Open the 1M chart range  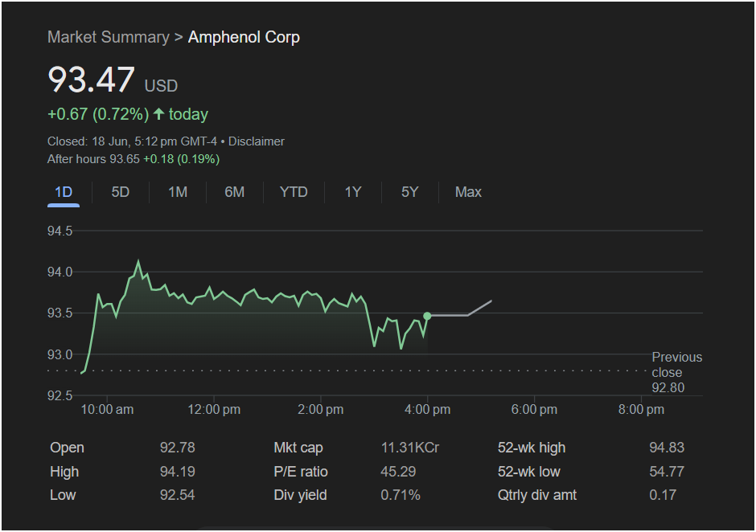pyautogui.click(x=178, y=192)
